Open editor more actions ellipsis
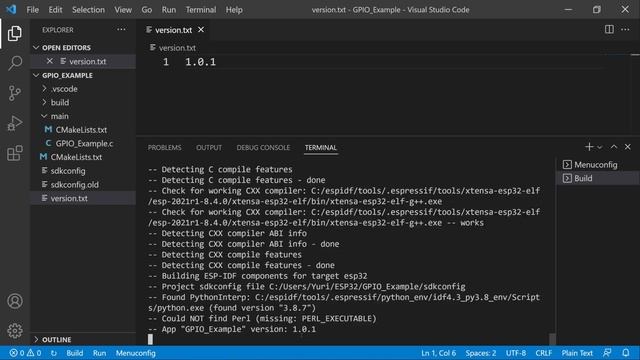This screenshot has width=640, height=360. point(625,29)
